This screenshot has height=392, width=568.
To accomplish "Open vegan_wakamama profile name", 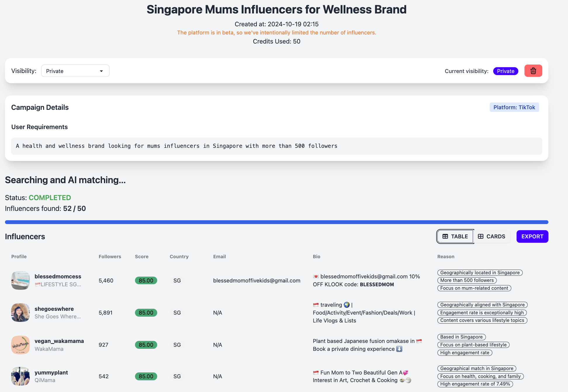I will click(x=59, y=341).
